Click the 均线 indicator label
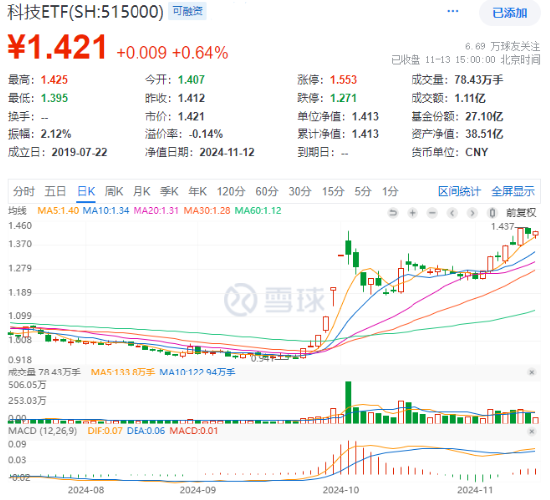Screen dimensions: 550x500 pos(17,211)
